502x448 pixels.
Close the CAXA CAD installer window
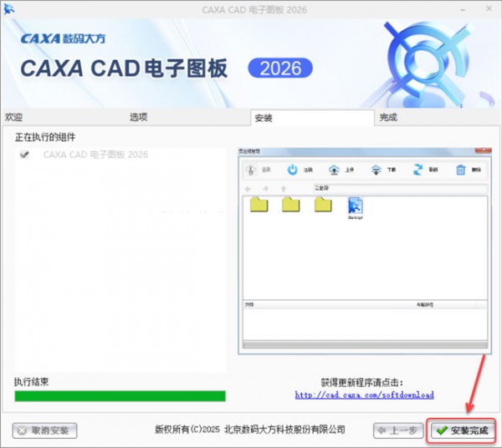(489, 8)
